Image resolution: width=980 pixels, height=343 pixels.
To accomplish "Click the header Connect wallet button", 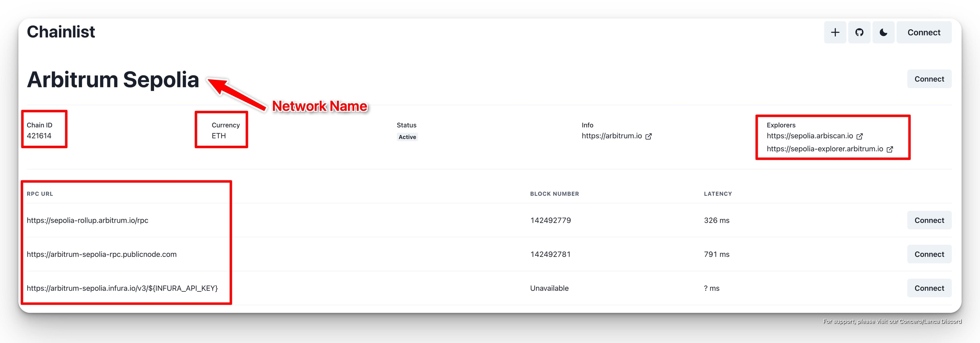I will click(x=924, y=32).
